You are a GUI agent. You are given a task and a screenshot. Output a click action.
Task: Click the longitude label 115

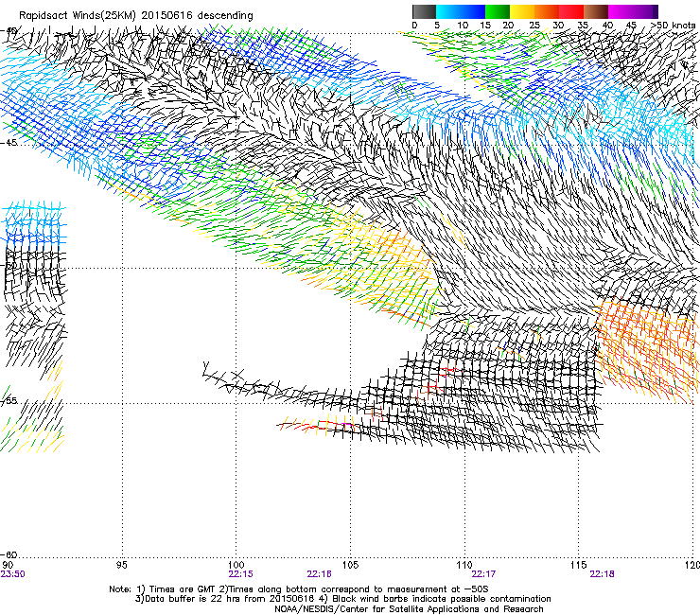pyautogui.click(x=578, y=565)
